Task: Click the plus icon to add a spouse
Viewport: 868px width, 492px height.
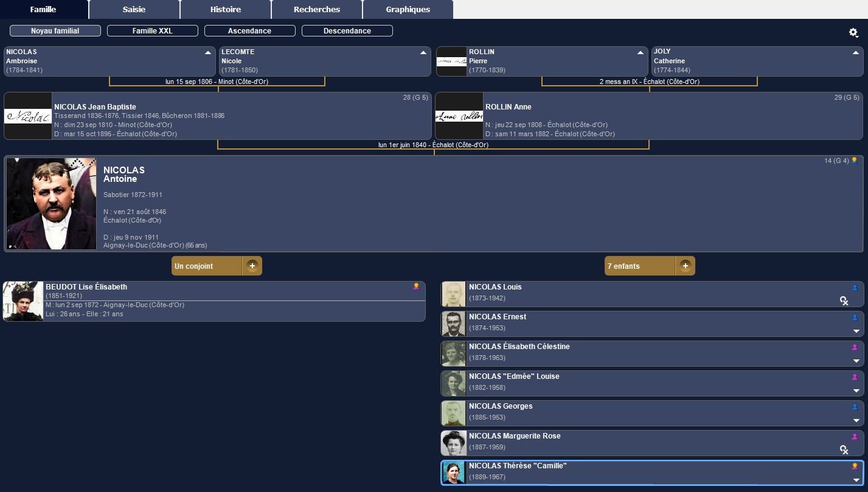Action: (x=252, y=266)
